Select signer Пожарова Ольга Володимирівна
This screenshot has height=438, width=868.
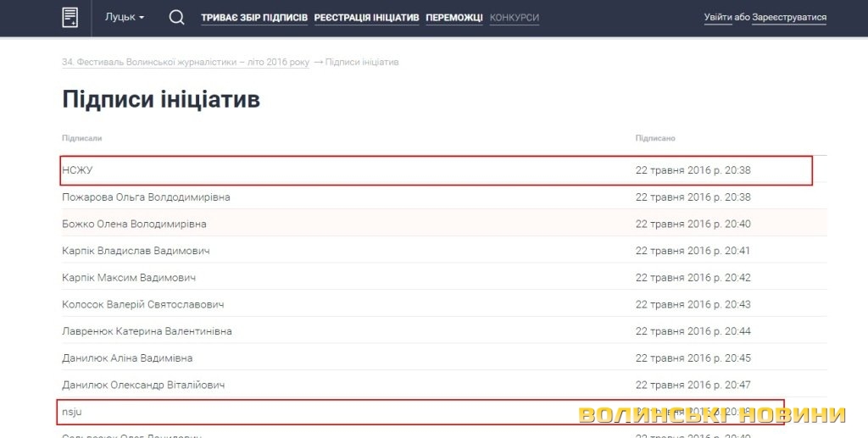pos(146,197)
